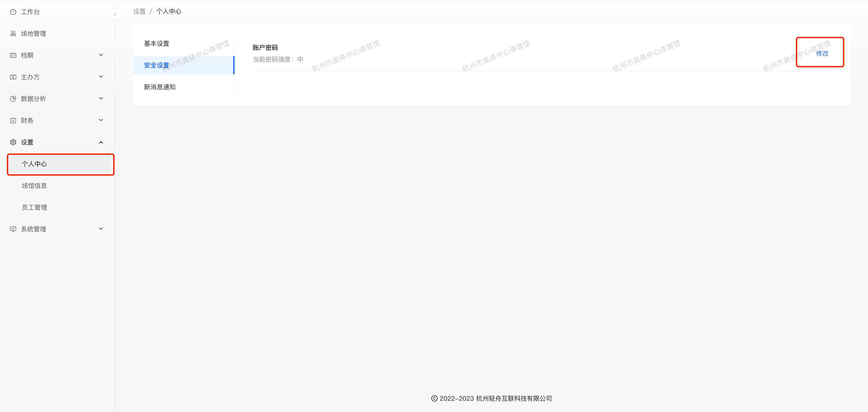Collapse the sidebar with the arrow button
The width and height of the screenshot is (868, 412).
click(x=115, y=14)
